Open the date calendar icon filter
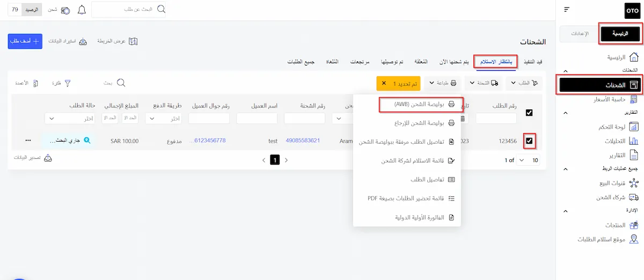This screenshot has height=280, width=644. coord(463,118)
